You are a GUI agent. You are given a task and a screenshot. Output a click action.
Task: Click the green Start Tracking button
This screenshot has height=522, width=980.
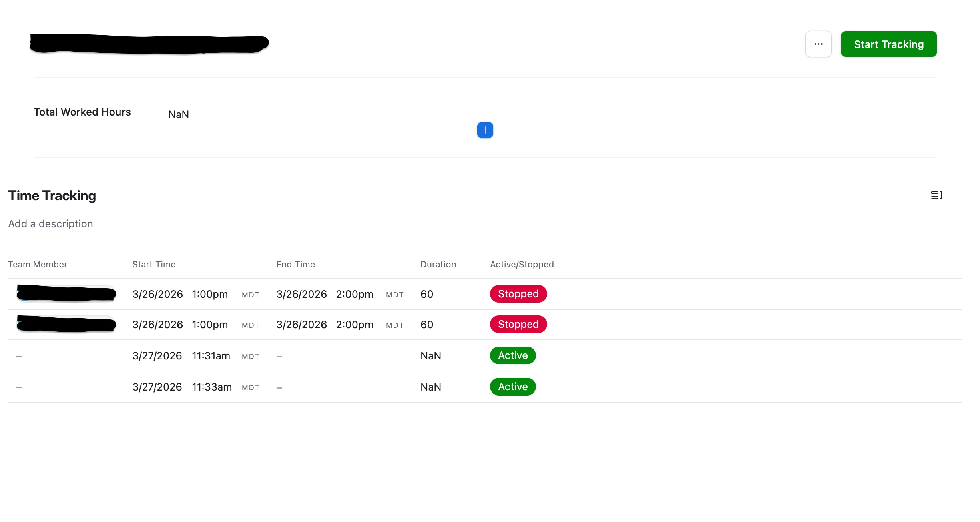point(888,44)
